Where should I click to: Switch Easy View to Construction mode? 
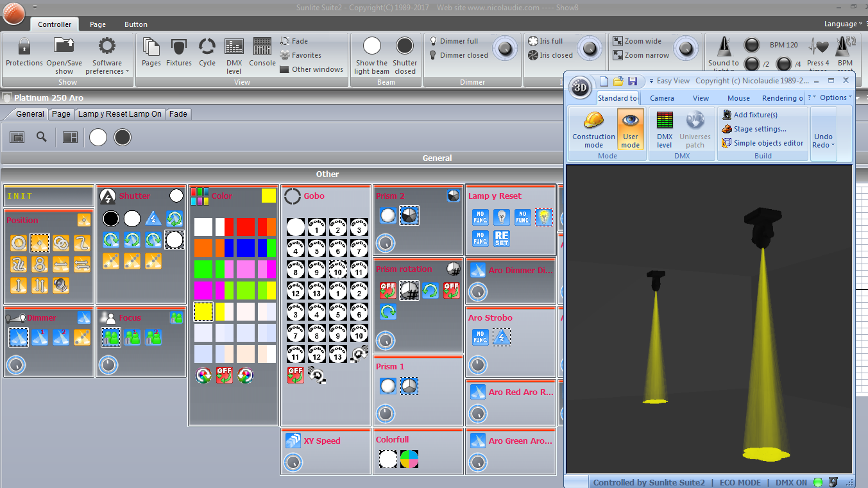[593, 130]
